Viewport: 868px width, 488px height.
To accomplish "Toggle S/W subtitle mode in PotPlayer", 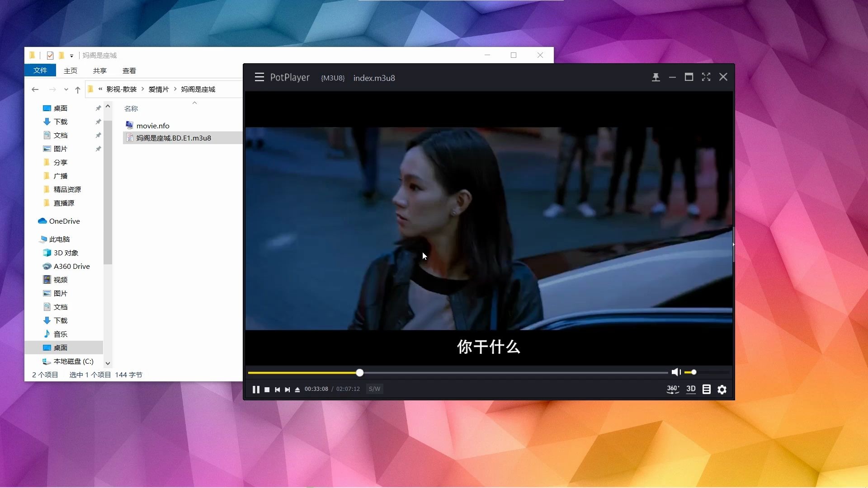I will [374, 389].
